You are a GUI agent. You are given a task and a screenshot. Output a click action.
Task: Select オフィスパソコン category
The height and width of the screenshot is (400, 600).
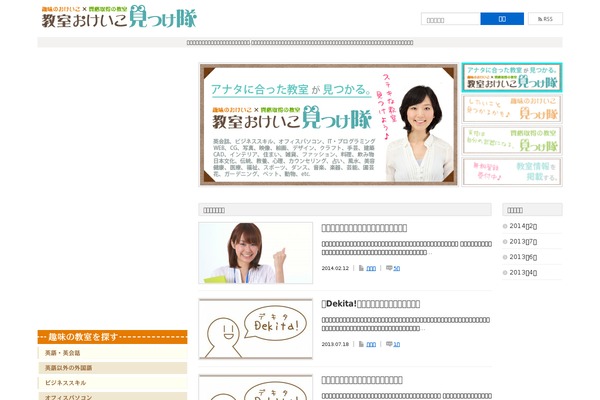click(112, 397)
